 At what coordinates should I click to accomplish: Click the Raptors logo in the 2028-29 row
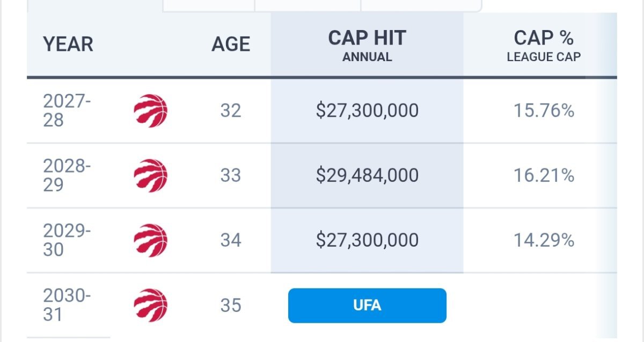(x=150, y=176)
